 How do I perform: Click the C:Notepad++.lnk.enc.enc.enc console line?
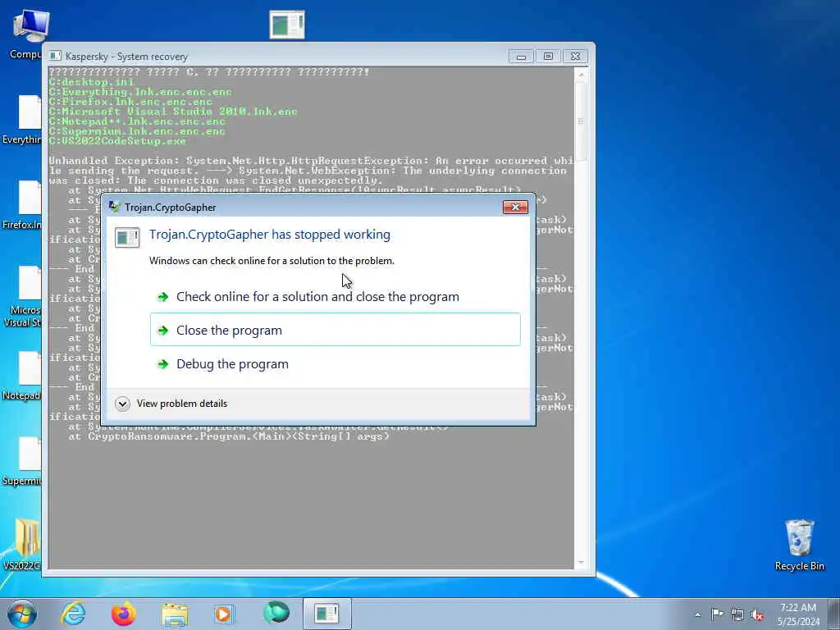137,121
